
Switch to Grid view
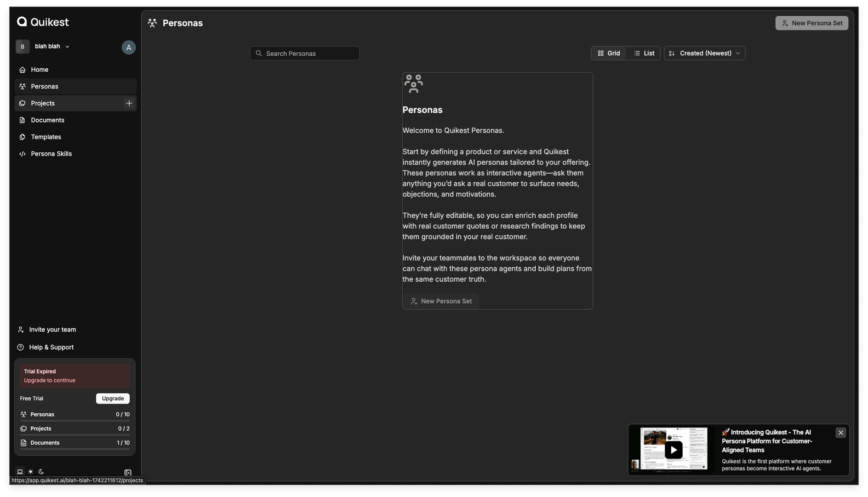pyautogui.click(x=609, y=53)
